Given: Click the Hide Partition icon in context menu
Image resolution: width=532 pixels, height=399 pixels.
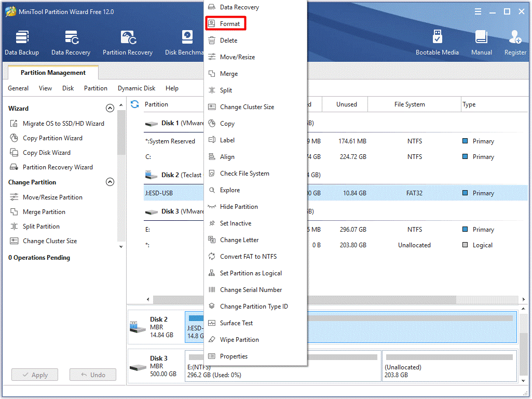Looking at the screenshot, I should tap(212, 207).
